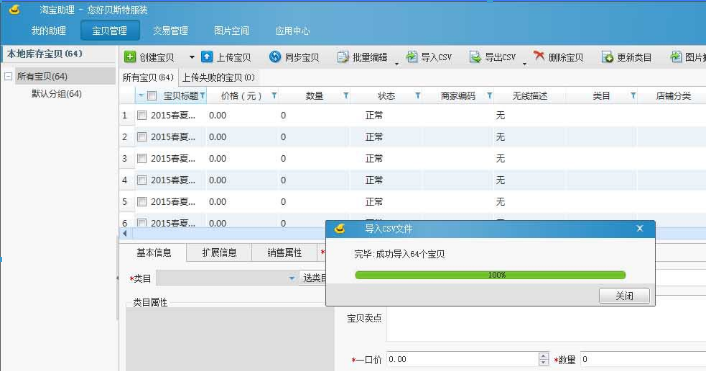This screenshot has width=706, height=371.
Task: Tick the checkbox for row 3 item
Action: point(142,158)
